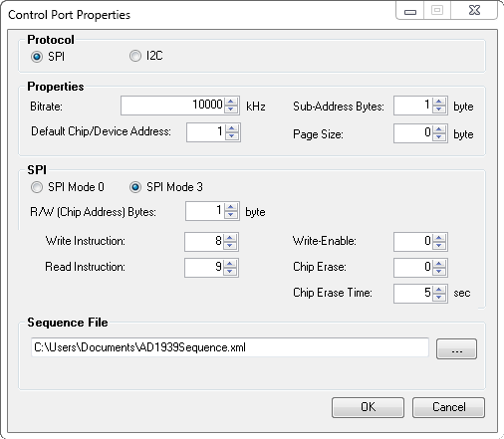Viewport: 504px width, 439px height.
Task: Browse for sequence file with ... button
Action: click(x=456, y=348)
